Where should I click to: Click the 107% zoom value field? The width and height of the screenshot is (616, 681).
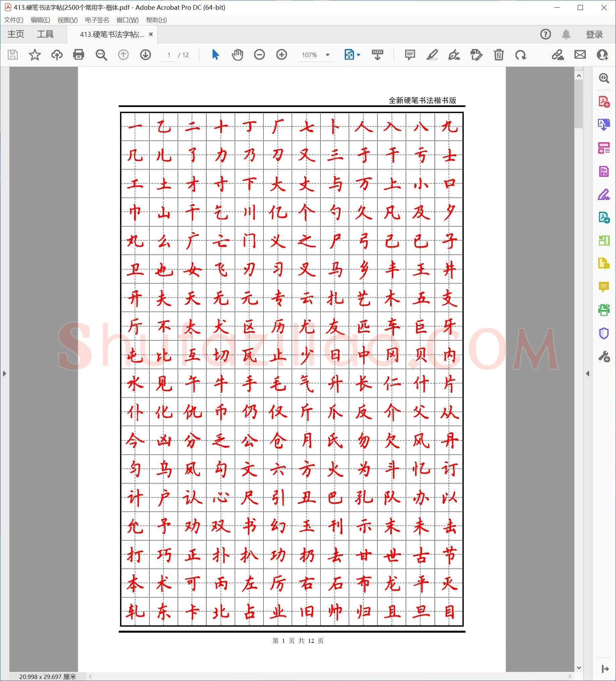click(309, 55)
